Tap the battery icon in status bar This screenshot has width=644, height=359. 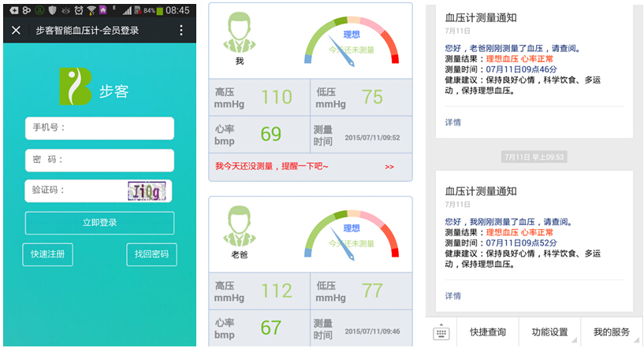tap(160, 10)
